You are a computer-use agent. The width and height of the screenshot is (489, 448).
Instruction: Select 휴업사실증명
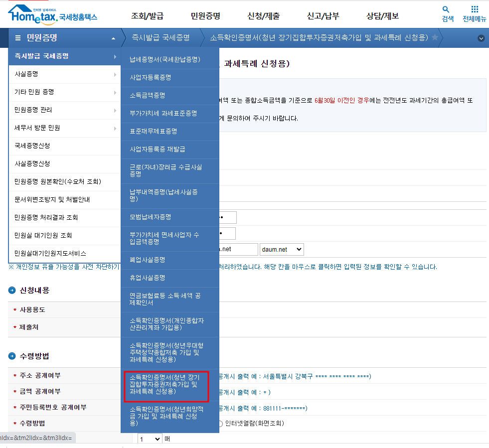(170, 278)
